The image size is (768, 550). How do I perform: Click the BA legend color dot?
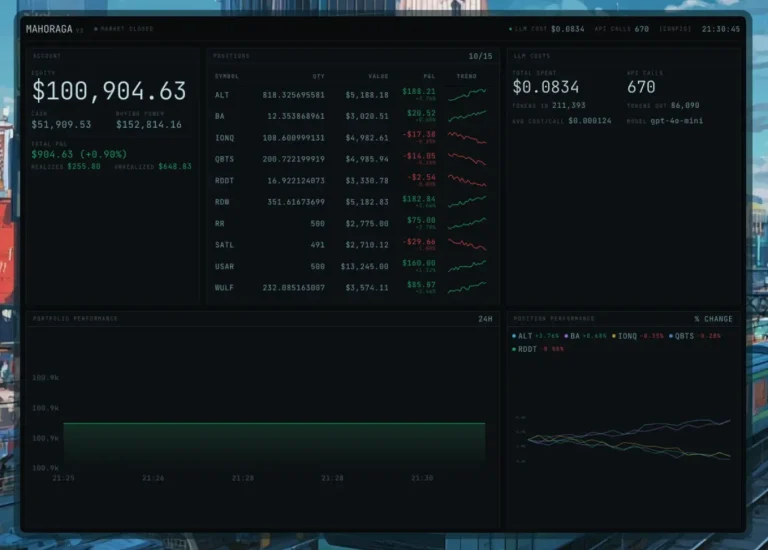[x=566, y=336]
